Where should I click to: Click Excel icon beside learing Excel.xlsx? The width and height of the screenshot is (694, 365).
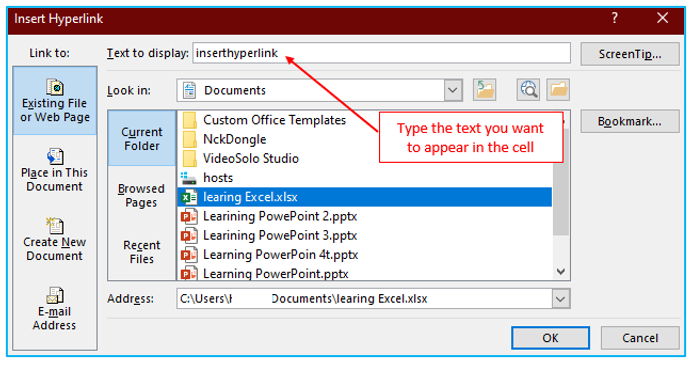click(x=189, y=197)
